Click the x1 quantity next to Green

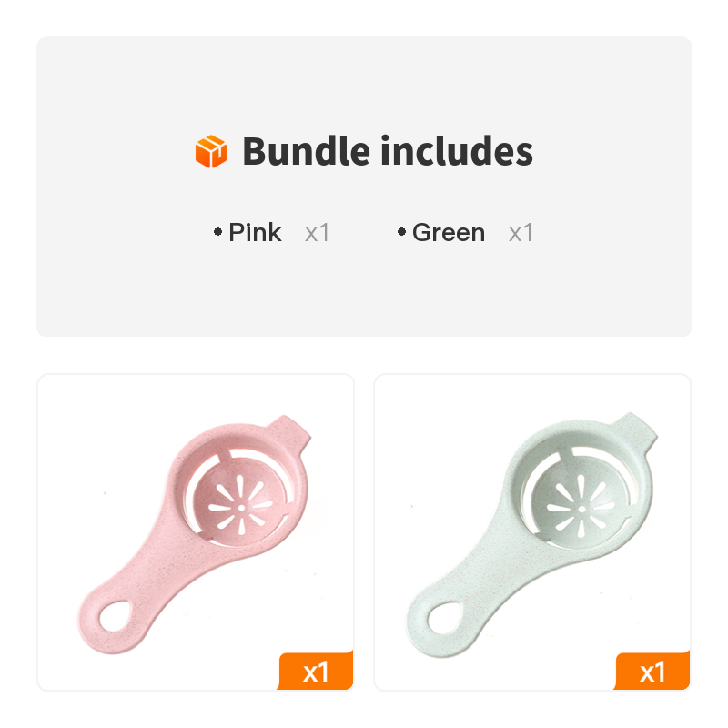521,233
